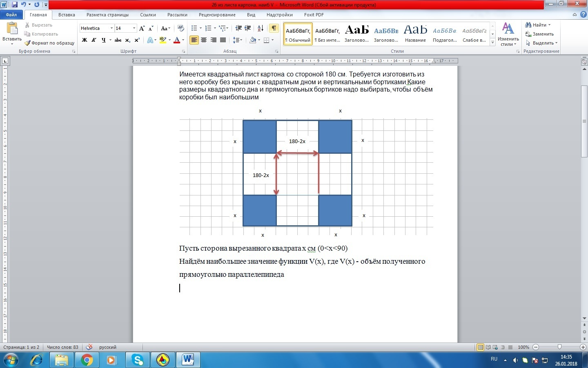This screenshot has height=368, width=588.
Task: Click the shading paint bucket icon
Action: tap(253, 40)
